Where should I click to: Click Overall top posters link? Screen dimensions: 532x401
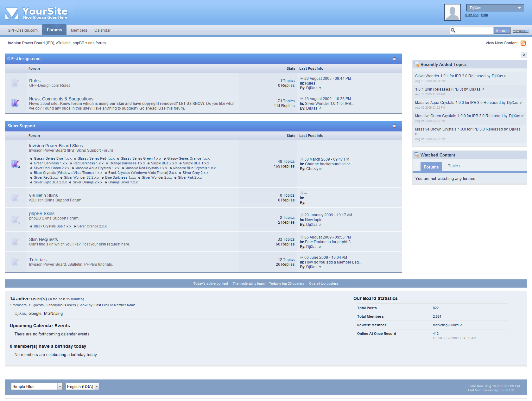coord(324,283)
